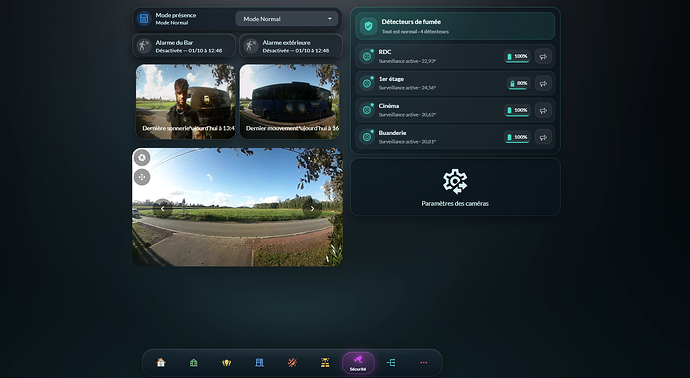Click the Cinéma 100% battery badge
Screen dimensions: 690x378
[x=517, y=110]
